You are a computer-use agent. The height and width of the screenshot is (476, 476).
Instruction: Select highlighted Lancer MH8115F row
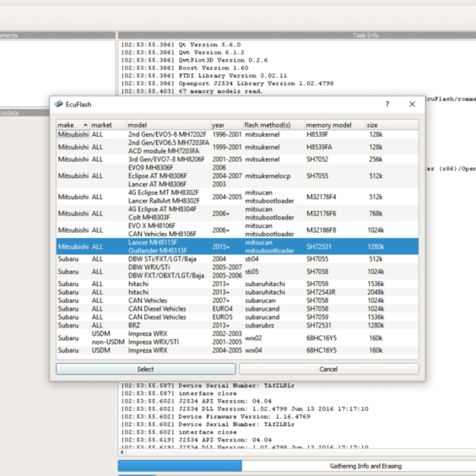(x=237, y=246)
